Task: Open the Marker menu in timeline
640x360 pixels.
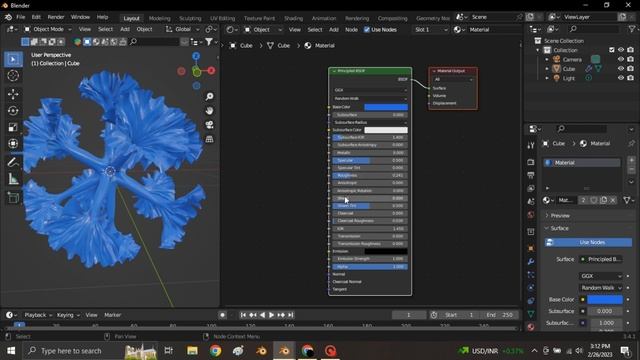Action: 112,315
